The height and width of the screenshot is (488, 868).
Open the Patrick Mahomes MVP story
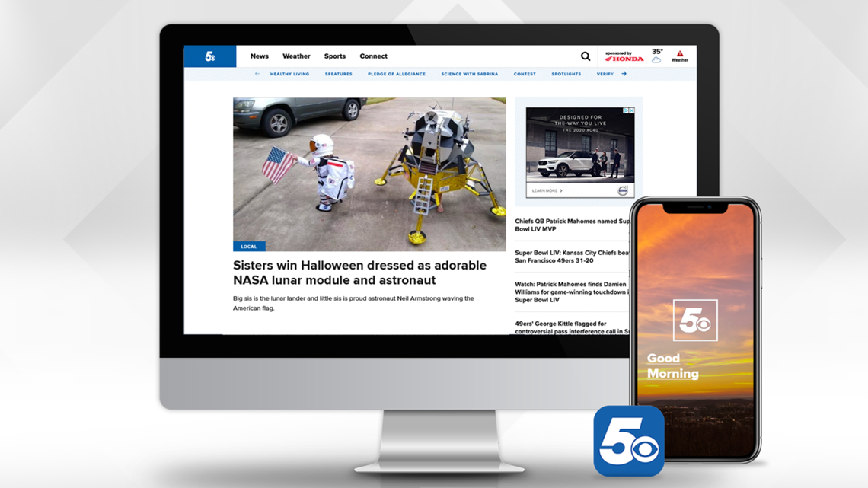571,223
